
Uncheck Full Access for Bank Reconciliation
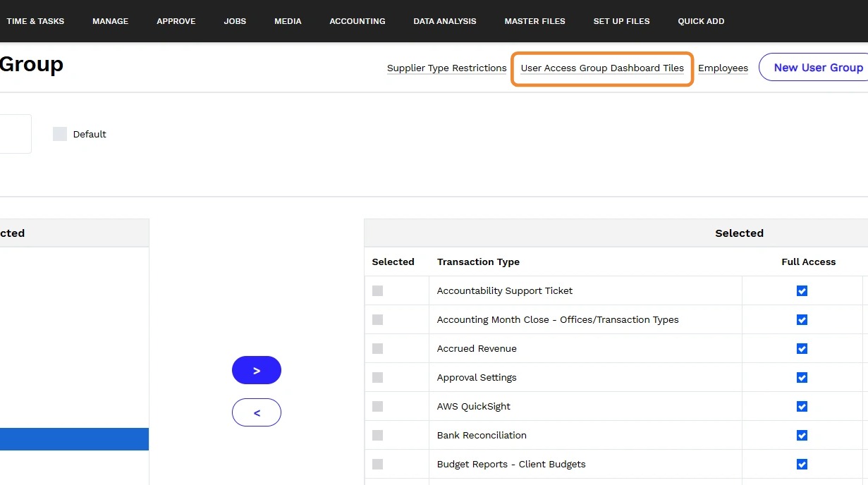(802, 436)
